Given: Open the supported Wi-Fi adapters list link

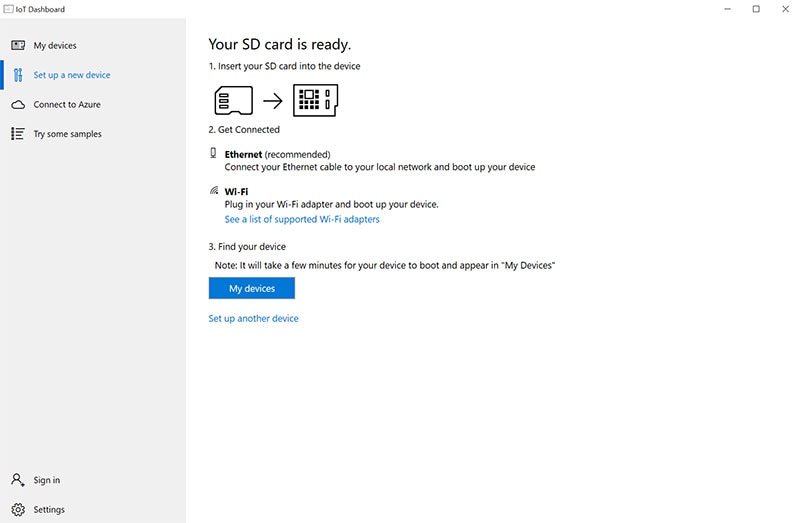Looking at the screenshot, I should [x=302, y=219].
